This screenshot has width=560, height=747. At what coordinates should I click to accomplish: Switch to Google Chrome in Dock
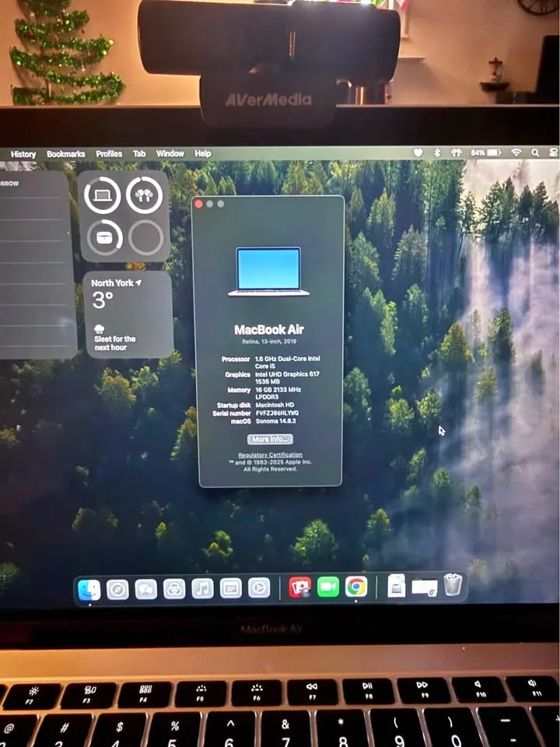[357, 587]
